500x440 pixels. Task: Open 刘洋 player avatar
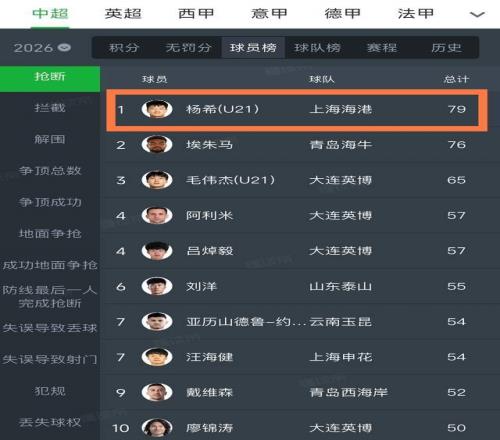157,286
